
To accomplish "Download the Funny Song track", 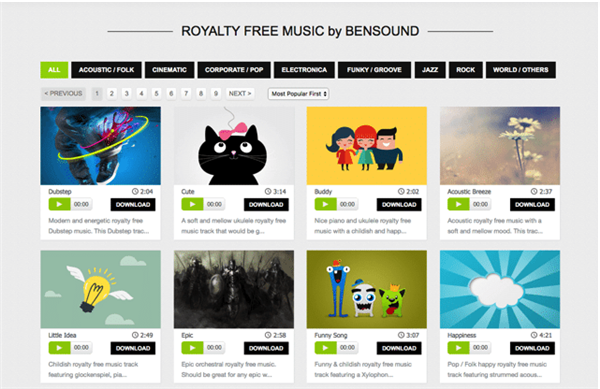I will pyautogui.click(x=399, y=348).
